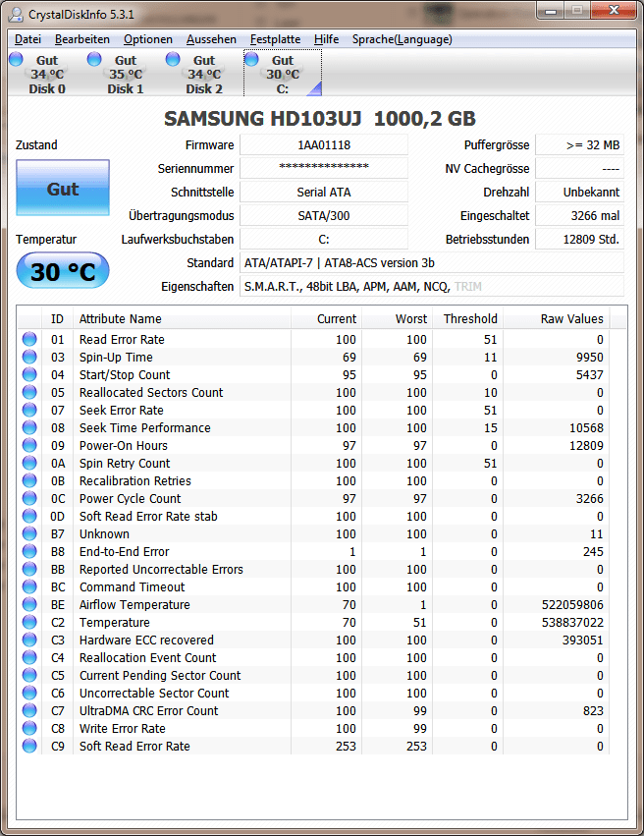Click the Eingeschaltet field 3266 mal
644x836 pixels.
click(x=579, y=216)
